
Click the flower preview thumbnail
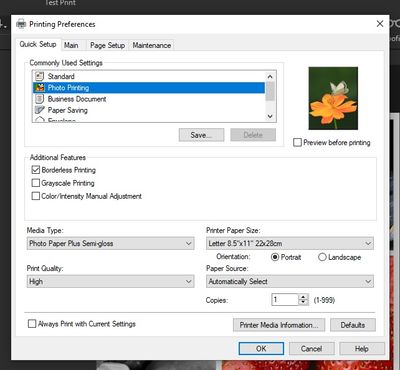333,98
